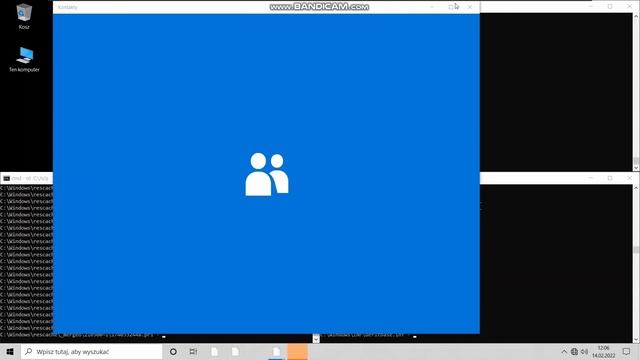This screenshot has width=640, height=360.
Task: Open the Kosz recycle bin desktop icon
Action: (24, 16)
